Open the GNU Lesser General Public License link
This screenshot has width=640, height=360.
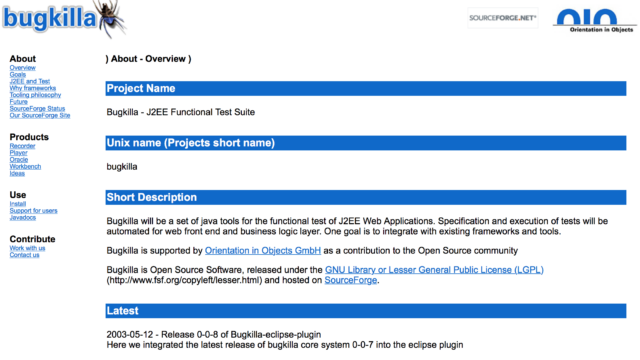coord(434,270)
